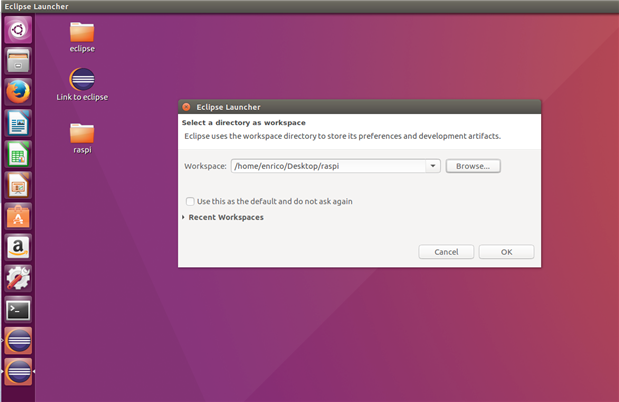Click the 'Workspace:' label
The height and width of the screenshot is (402, 619).
point(205,166)
